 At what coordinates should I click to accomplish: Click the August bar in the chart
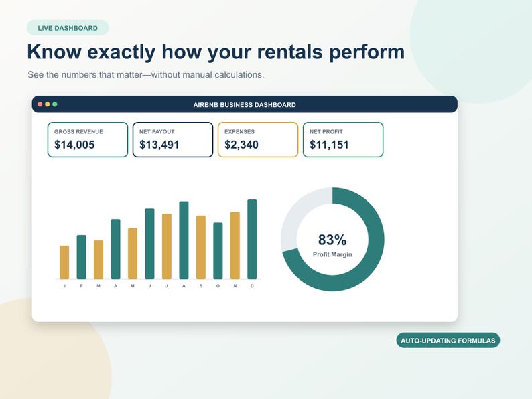pyautogui.click(x=184, y=240)
